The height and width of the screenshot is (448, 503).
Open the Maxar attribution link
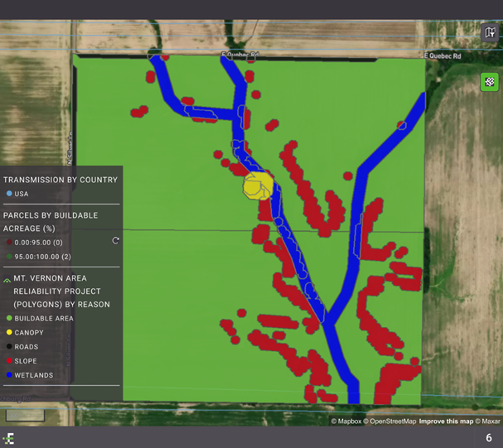[487, 421]
